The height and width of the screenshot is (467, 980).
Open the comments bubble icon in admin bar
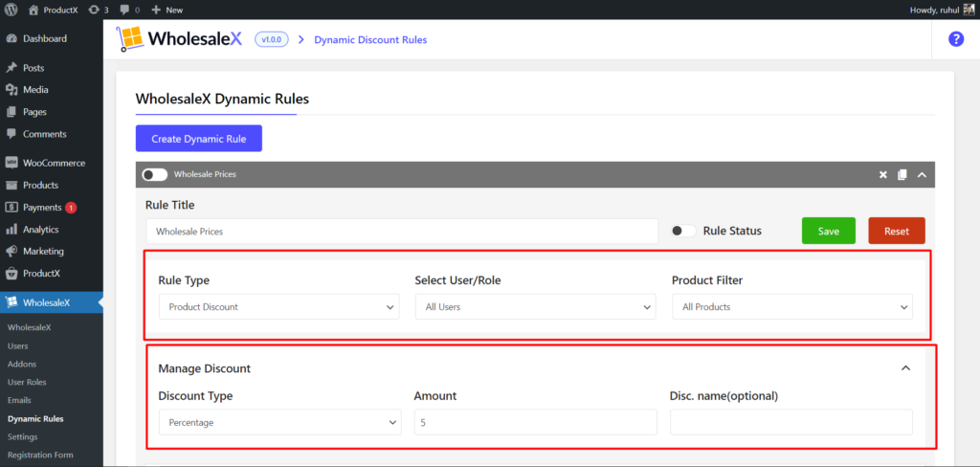[124, 10]
